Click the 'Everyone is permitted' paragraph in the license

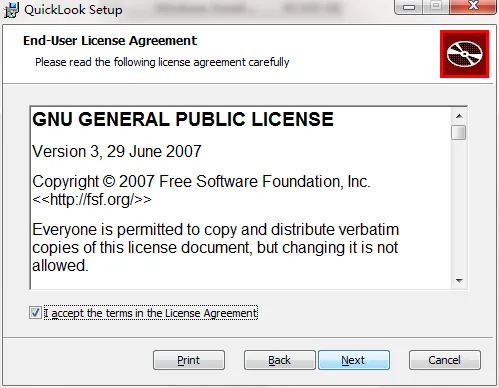click(216, 247)
